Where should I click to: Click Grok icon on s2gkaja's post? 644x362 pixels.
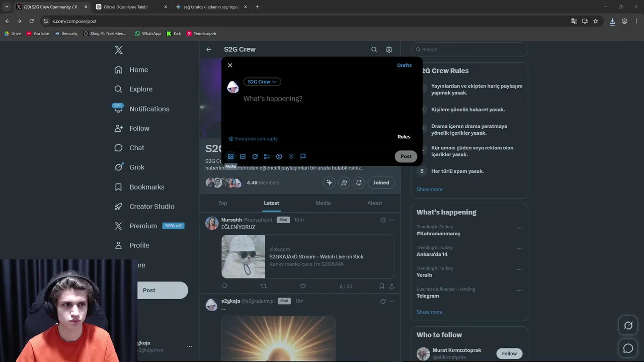(383, 301)
